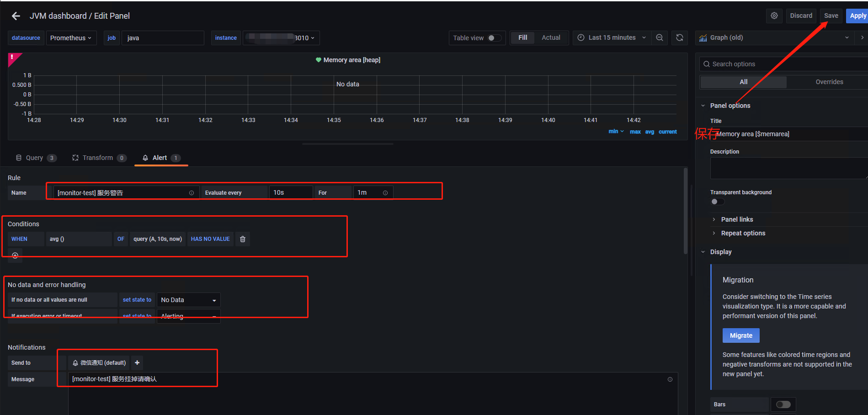Click alert Message text area
The image size is (868, 415).
tap(373, 394)
